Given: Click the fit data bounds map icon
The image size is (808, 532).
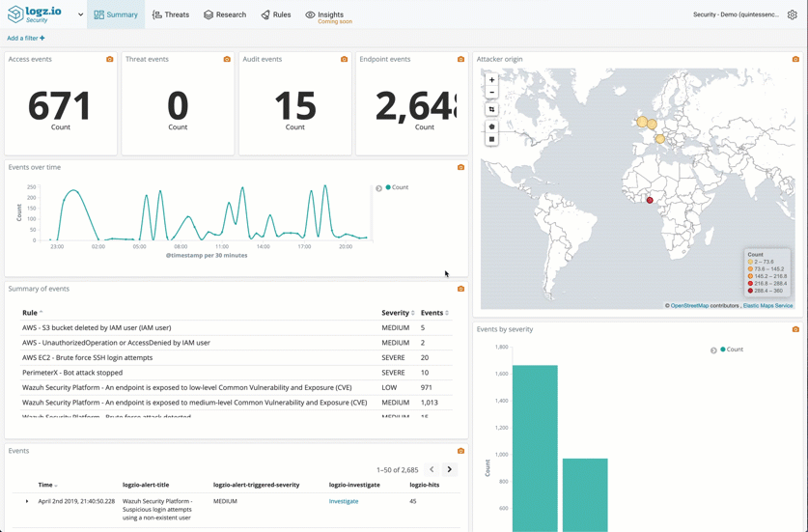Looking at the screenshot, I should click(491, 109).
